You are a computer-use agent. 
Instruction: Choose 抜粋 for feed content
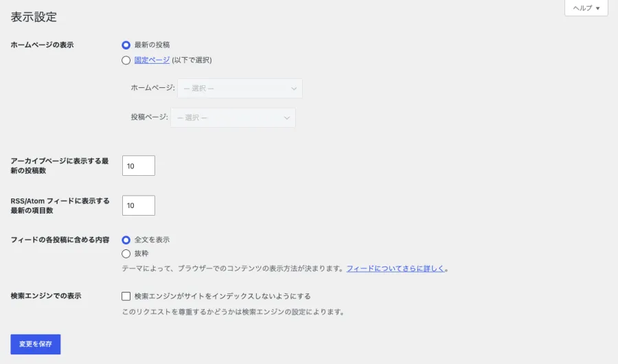click(x=126, y=253)
